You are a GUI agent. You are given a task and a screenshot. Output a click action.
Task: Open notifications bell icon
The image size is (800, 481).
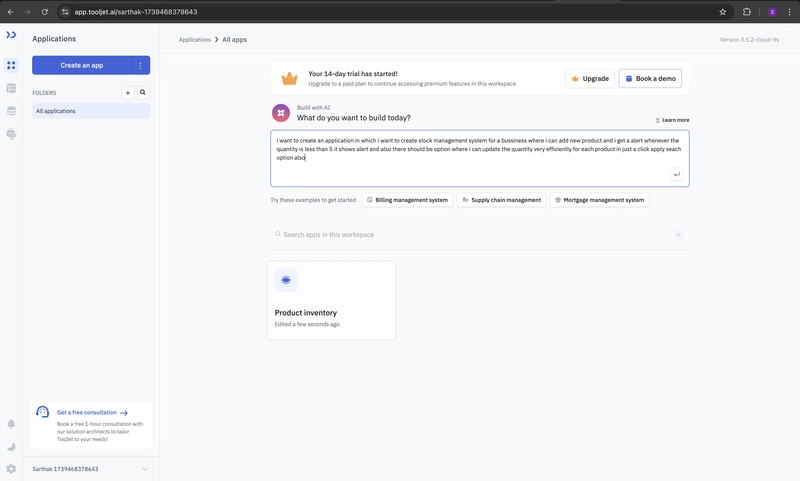tap(11, 424)
